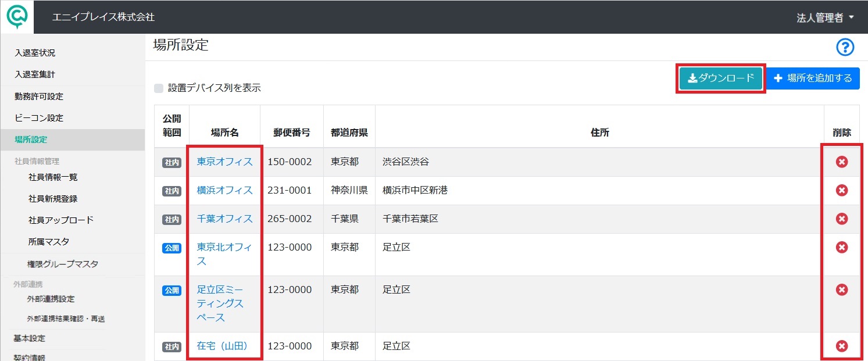Image resolution: width=868 pixels, height=361 pixels.
Task: Remove 足立区ミーティングスペース via delete icon
Action: tap(841, 289)
